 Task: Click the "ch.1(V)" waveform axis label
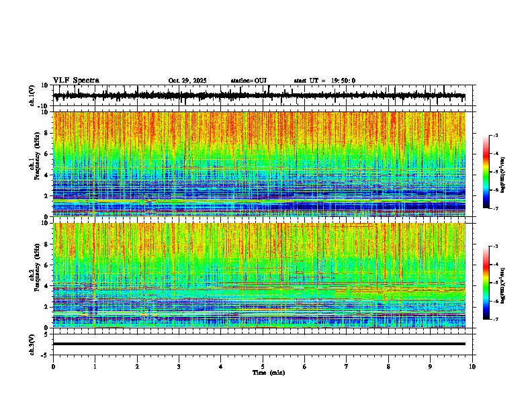click(x=32, y=95)
